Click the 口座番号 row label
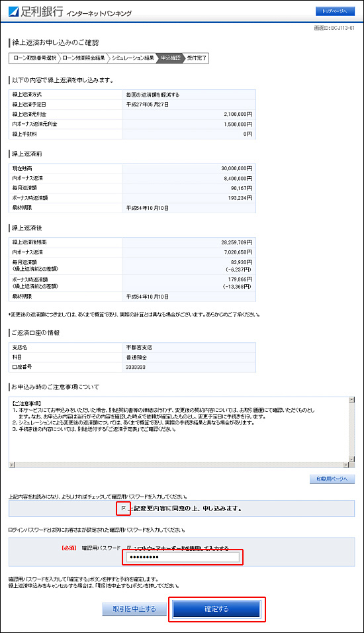364x633 pixels. (22, 367)
